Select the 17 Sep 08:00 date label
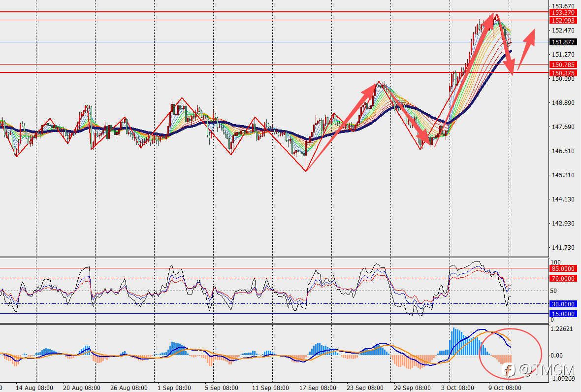 point(318,388)
